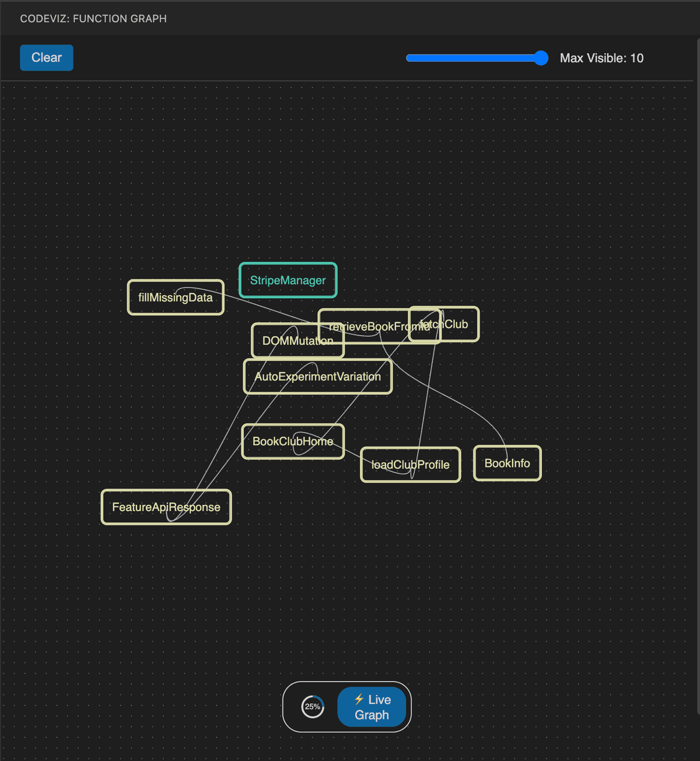
Task: Select the loadClubProfile node
Action: pos(411,465)
